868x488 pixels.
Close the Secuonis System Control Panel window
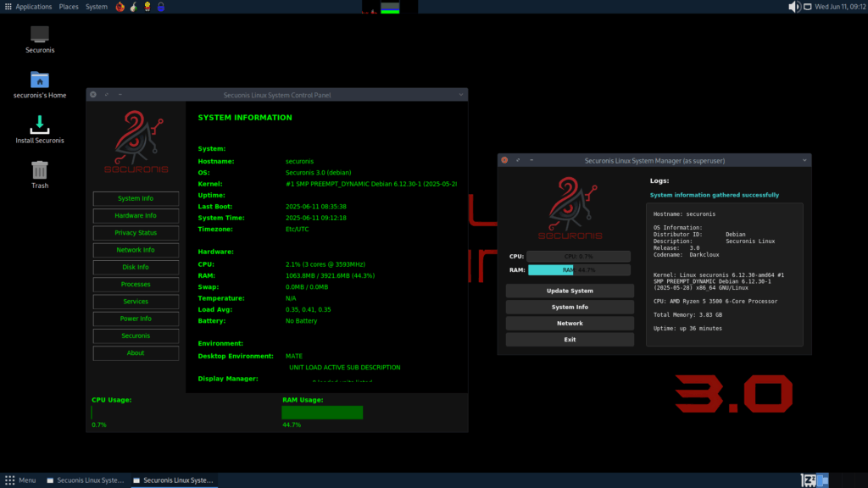[x=93, y=95]
